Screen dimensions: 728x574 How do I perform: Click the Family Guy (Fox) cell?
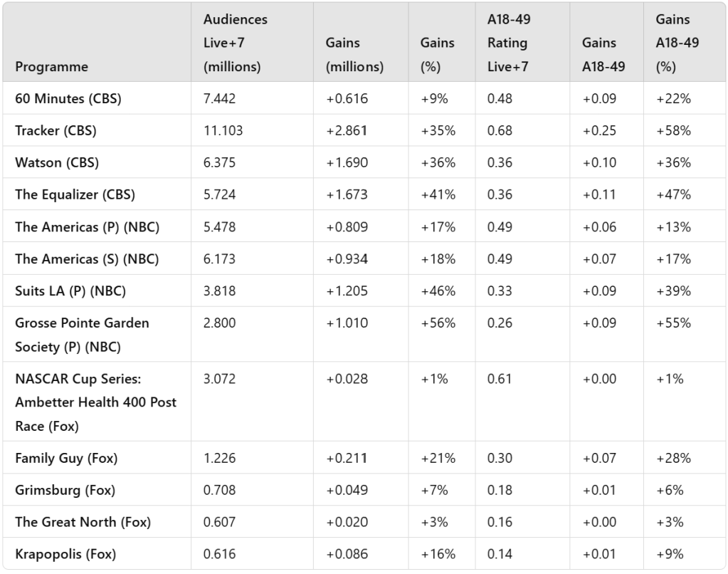[66, 459]
